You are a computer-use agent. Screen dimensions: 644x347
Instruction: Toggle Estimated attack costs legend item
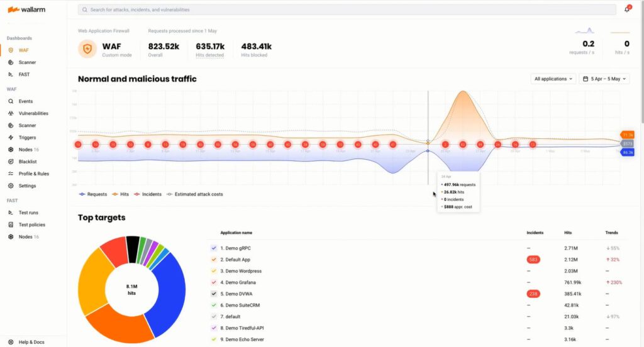(x=195, y=194)
